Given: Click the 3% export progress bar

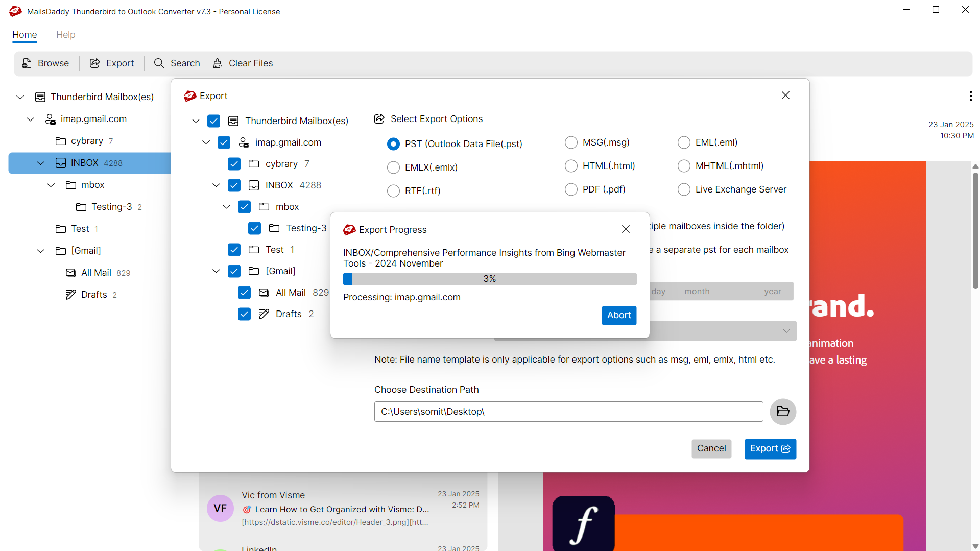Looking at the screenshot, I should [x=490, y=279].
